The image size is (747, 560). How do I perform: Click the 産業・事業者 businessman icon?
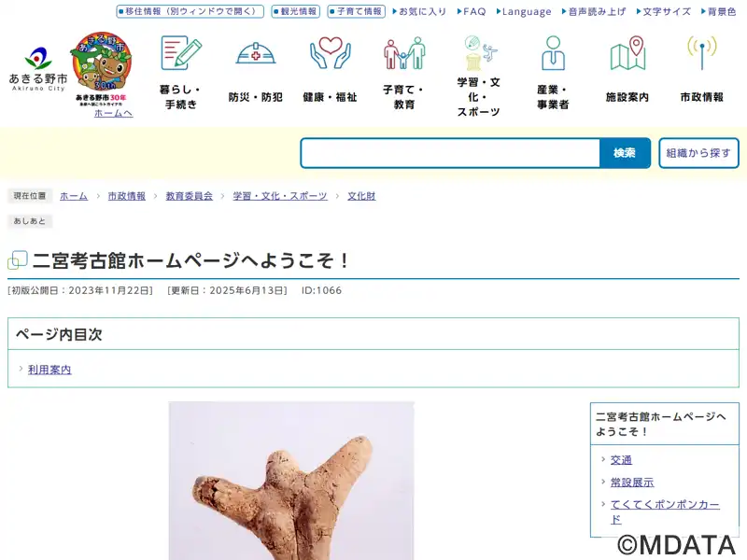[553, 53]
